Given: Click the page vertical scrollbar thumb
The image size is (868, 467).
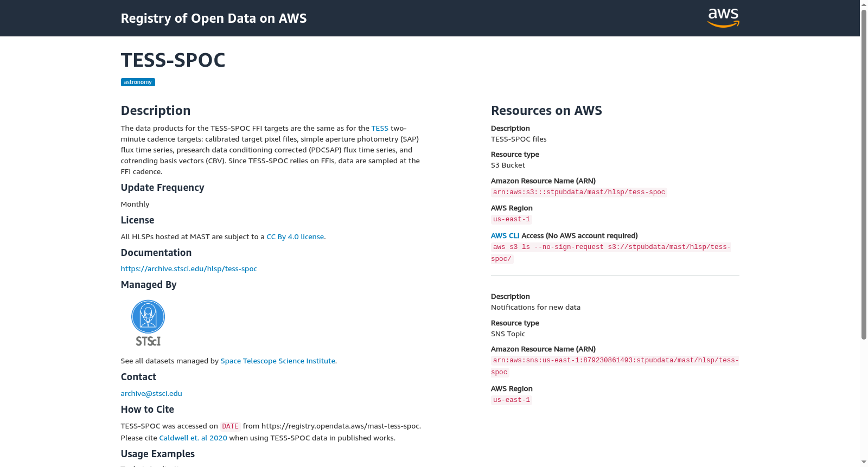Looking at the screenshot, I should [864, 174].
